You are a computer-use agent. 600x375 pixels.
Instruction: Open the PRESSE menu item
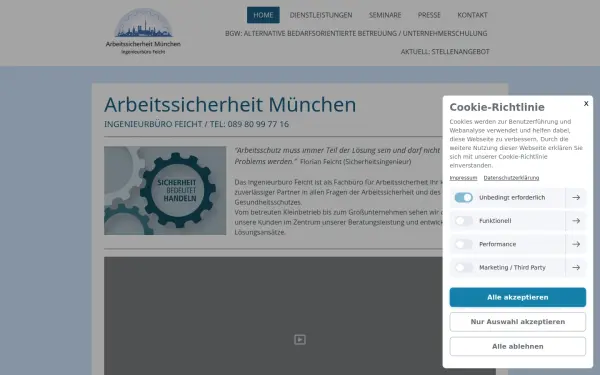(x=429, y=15)
